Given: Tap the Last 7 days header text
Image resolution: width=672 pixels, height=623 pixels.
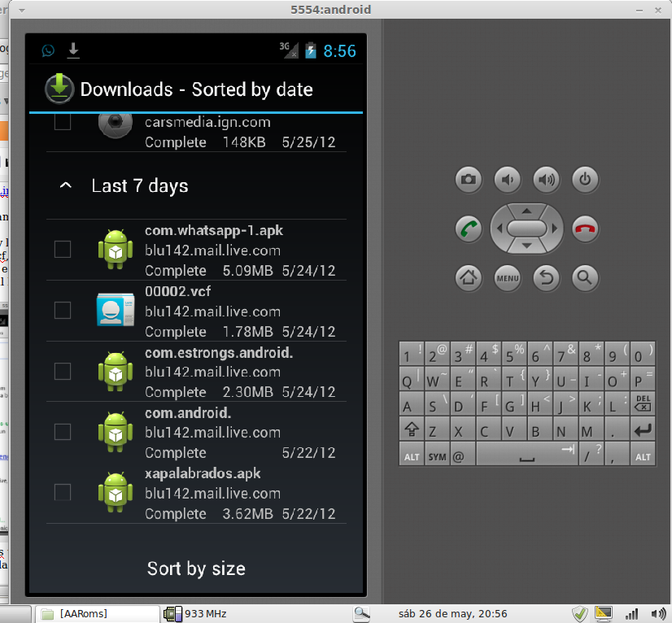Looking at the screenshot, I should point(140,186).
